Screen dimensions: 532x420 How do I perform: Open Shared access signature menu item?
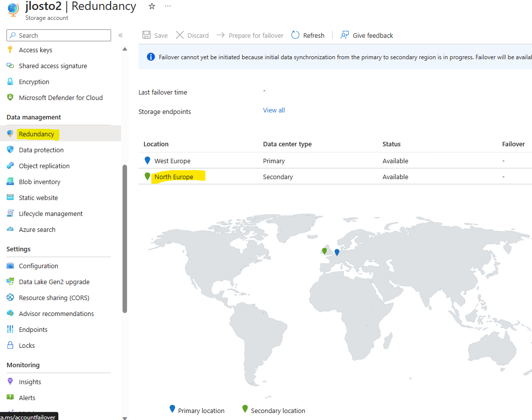[x=53, y=66]
